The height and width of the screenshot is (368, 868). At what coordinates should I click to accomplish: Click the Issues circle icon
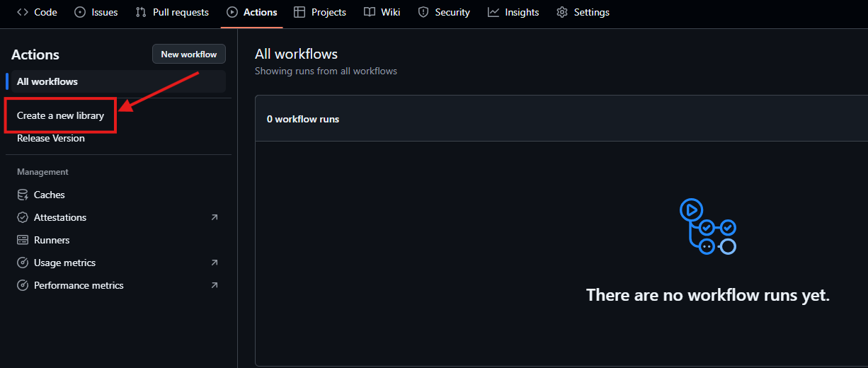pos(80,12)
